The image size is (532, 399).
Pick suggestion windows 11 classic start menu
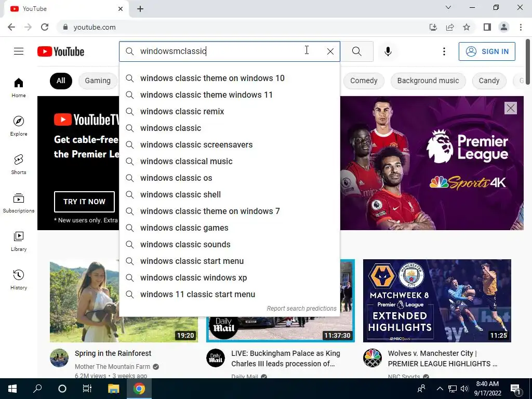click(229, 294)
